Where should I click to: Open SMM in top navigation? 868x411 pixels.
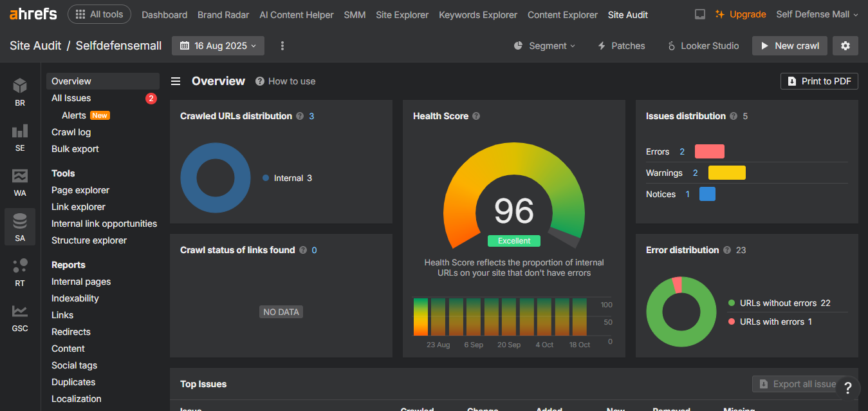(x=355, y=14)
